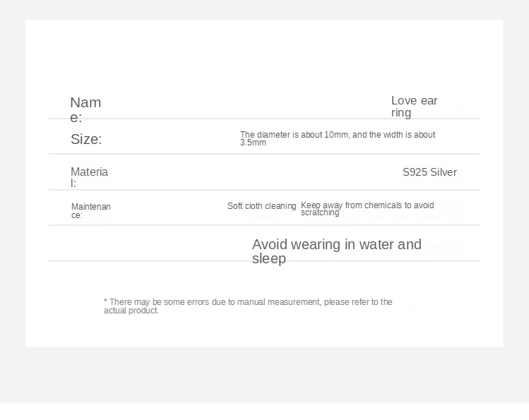Select the "Love ear ring" product name
The width and height of the screenshot is (529, 420).
[414, 107]
